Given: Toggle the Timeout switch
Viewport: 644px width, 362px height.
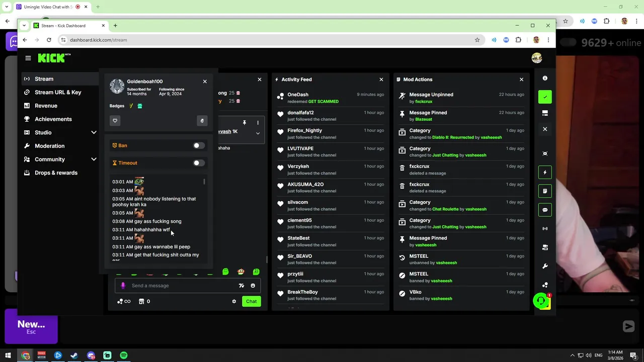Looking at the screenshot, I should coord(199,163).
